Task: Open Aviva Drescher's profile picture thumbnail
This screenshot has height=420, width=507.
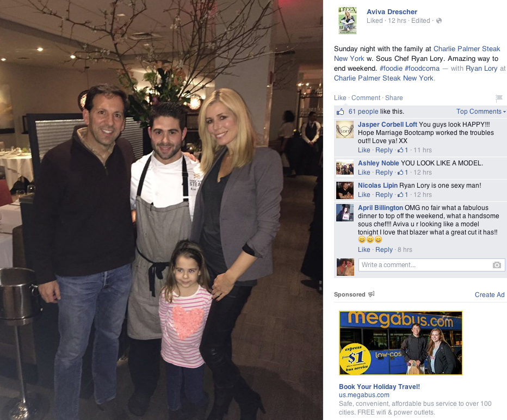Action: tap(348, 20)
